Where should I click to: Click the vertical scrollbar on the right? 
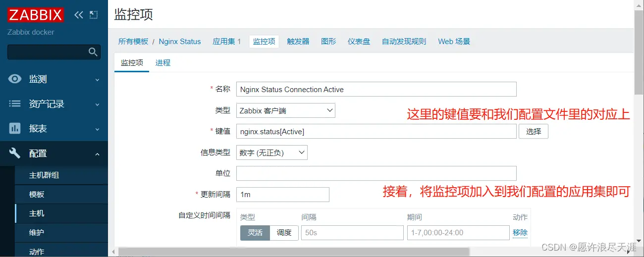pos(639,74)
